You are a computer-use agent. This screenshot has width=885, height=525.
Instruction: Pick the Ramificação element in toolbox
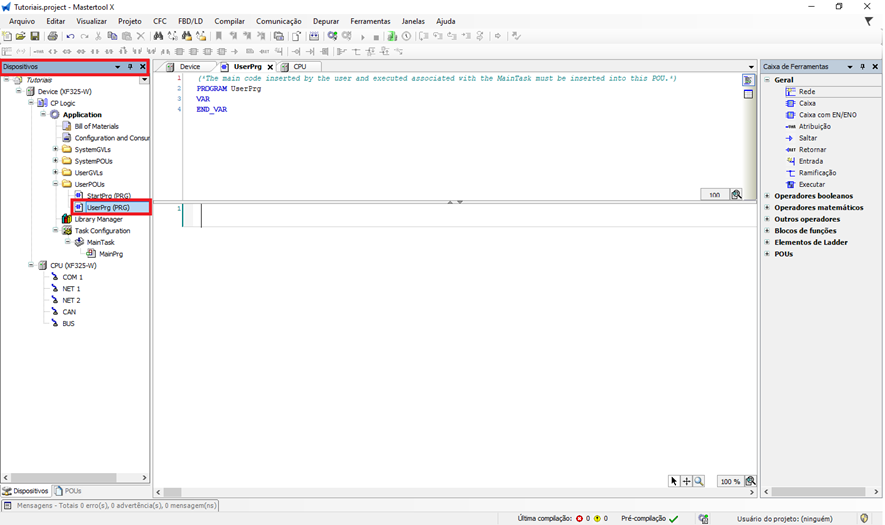pyautogui.click(x=817, y=173)
